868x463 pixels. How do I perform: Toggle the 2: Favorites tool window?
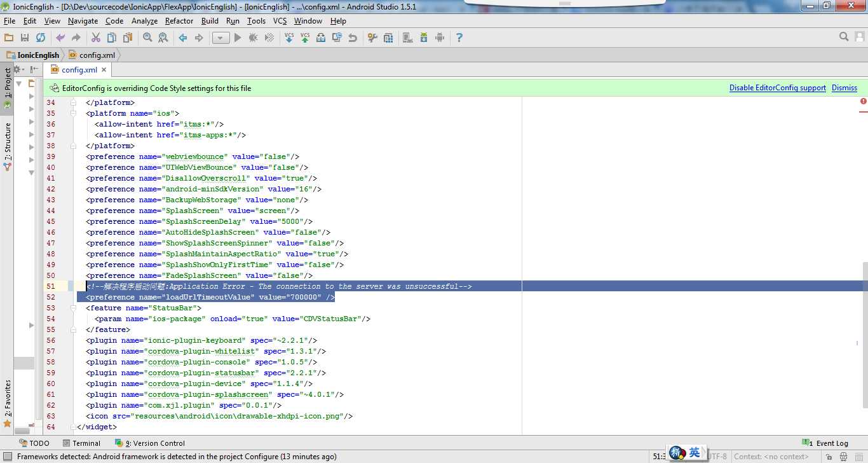[x=7, y=403]
